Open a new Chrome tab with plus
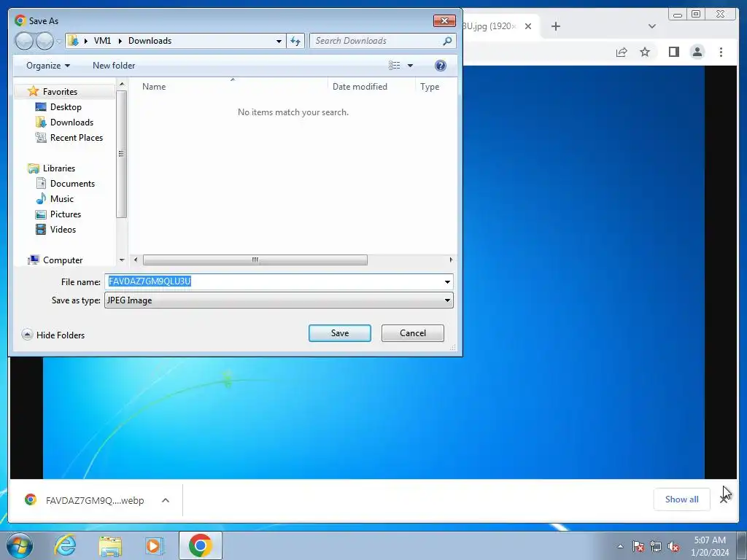747x560 pixels. (555, 26)
